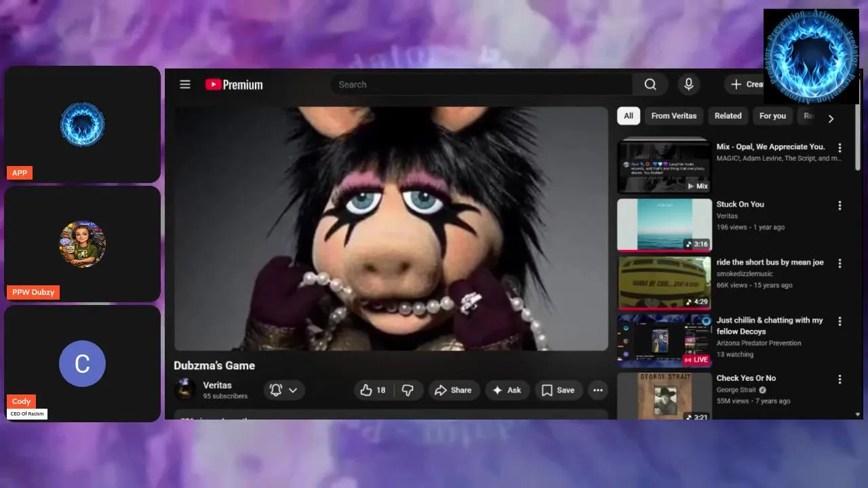Show more chips with right arrow

(831, 119)
